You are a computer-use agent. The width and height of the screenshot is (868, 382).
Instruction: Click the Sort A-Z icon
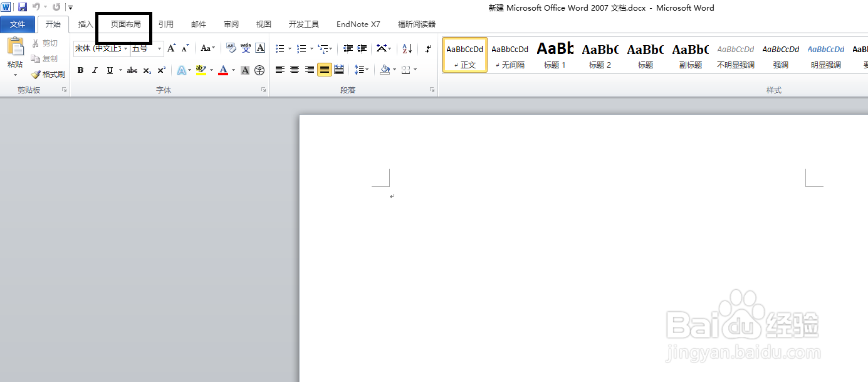(x=407, y=48)
